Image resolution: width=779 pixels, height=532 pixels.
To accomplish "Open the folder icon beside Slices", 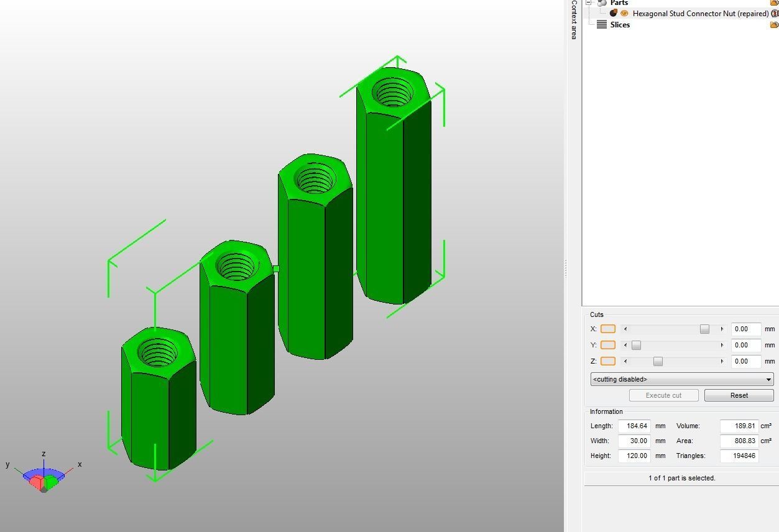I will 773,24.
